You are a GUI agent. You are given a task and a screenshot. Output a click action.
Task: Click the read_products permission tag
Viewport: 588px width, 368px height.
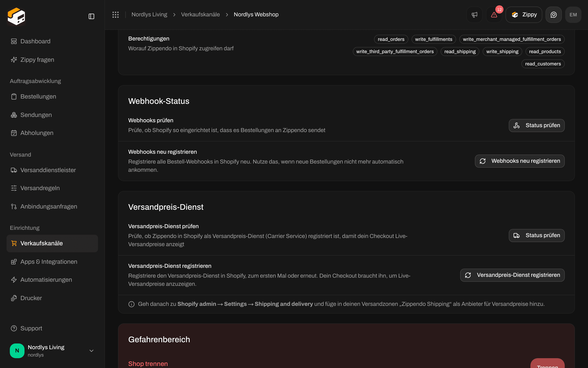coord(545,52)
